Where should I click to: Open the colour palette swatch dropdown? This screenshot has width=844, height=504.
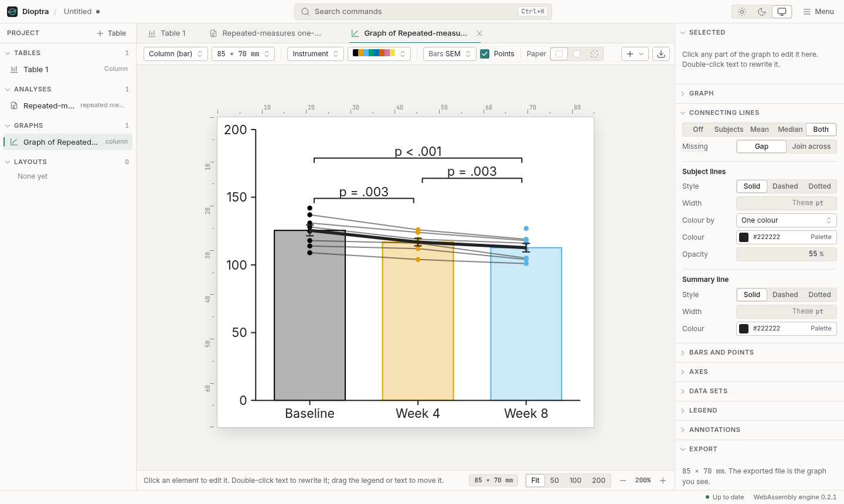379,54
